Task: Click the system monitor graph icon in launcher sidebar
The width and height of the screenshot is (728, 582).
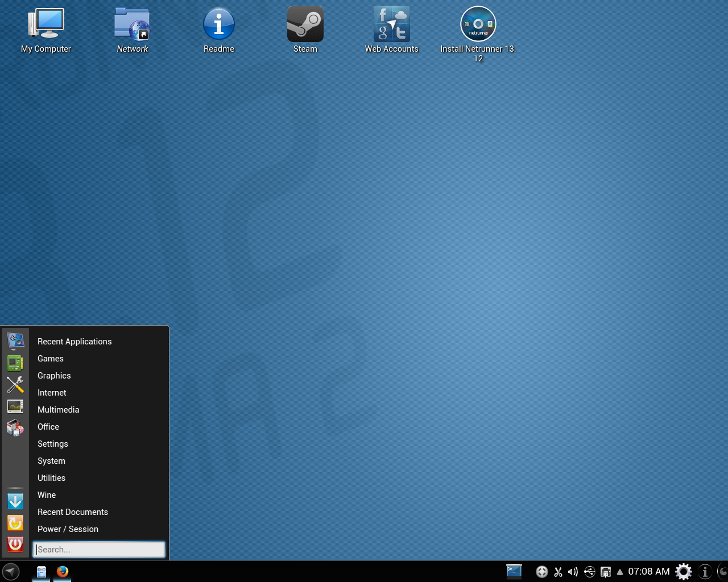Action: (15, 406)
